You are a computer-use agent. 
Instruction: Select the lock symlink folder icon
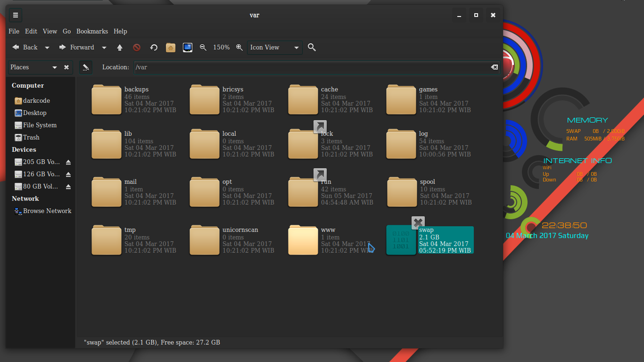(x=303, y=144)
